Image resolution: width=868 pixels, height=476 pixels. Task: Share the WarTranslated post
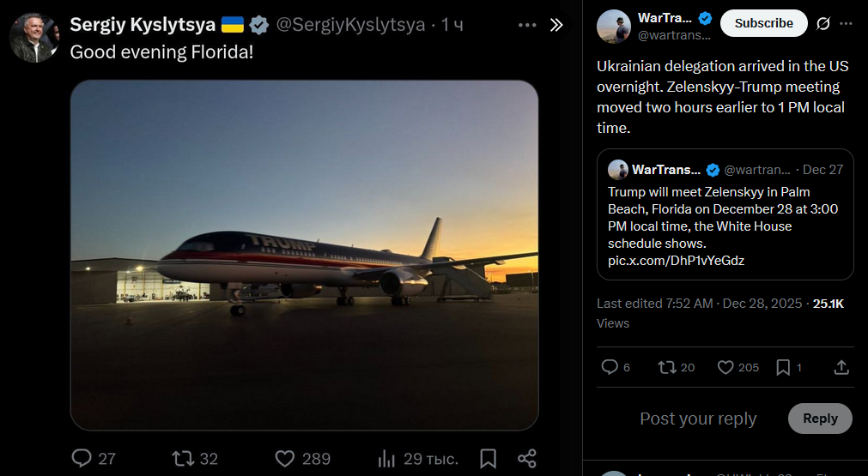[841, 367]
